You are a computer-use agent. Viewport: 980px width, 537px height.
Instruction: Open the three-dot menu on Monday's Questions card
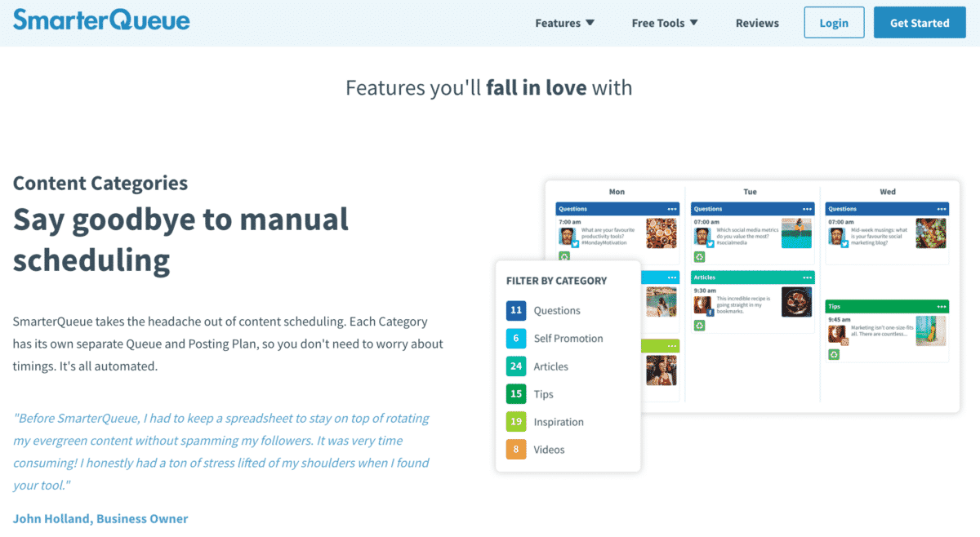(672, 209)
